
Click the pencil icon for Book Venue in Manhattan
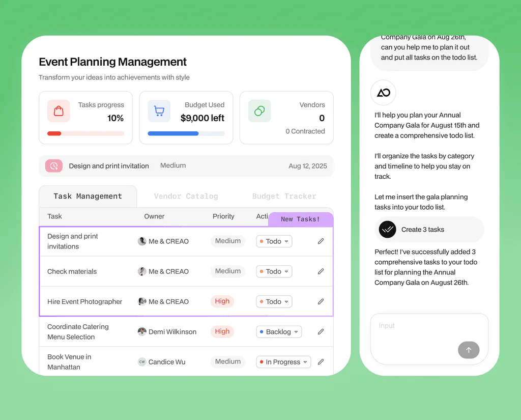click(x=321, y=362)
